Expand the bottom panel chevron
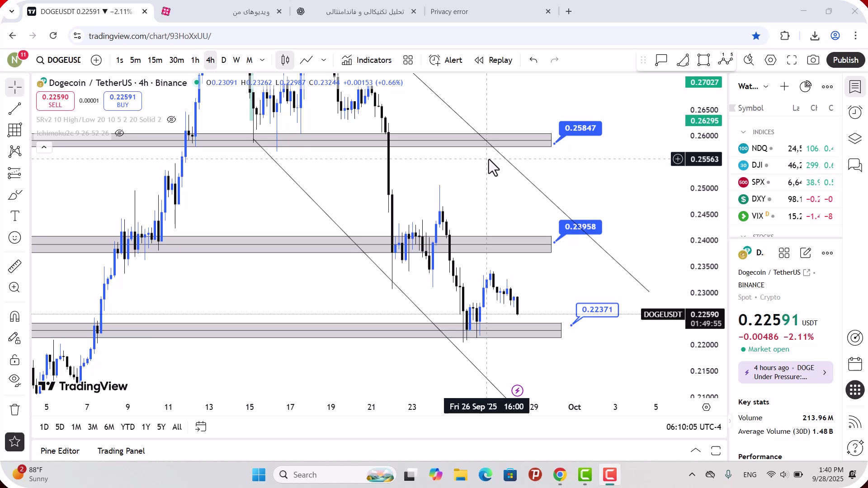 point(696,450)
